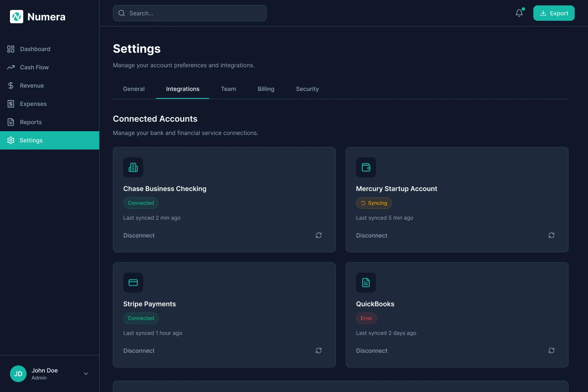Disconnect Chase Business Checking

pos(139,235)
